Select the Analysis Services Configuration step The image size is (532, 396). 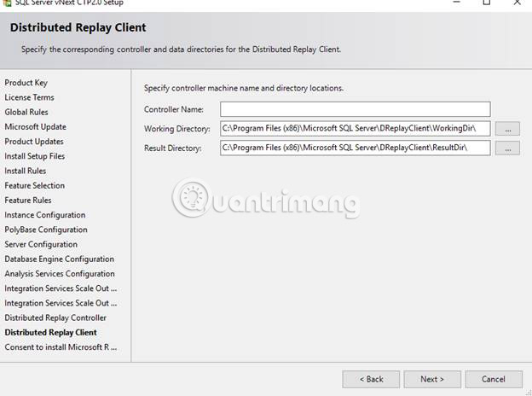coord(60,274)
